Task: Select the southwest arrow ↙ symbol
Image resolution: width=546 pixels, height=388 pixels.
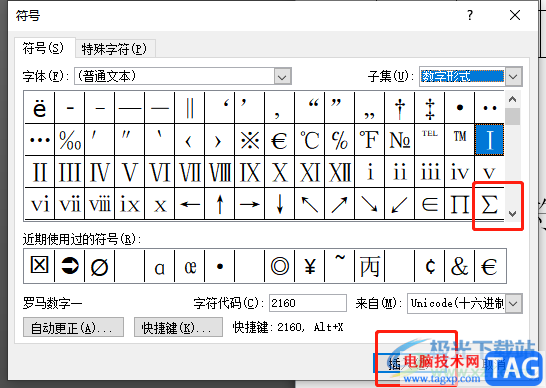Action: coord(400,204)
